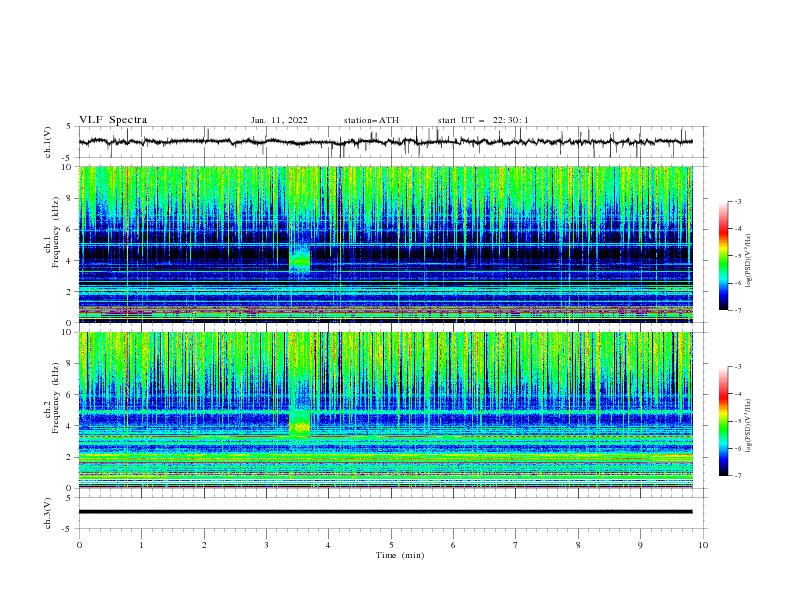Click the time axis tick label "2"
The image size is (792, 612).
(204, 545)
